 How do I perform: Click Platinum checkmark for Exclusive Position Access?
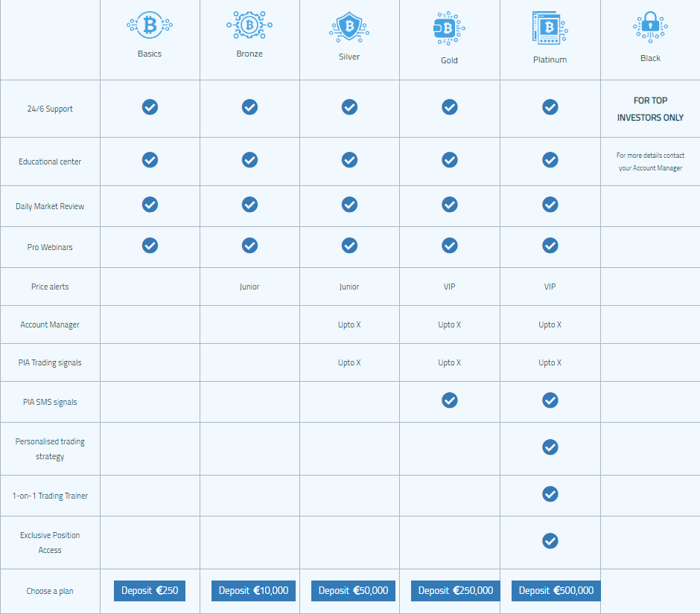click(550, 541)
